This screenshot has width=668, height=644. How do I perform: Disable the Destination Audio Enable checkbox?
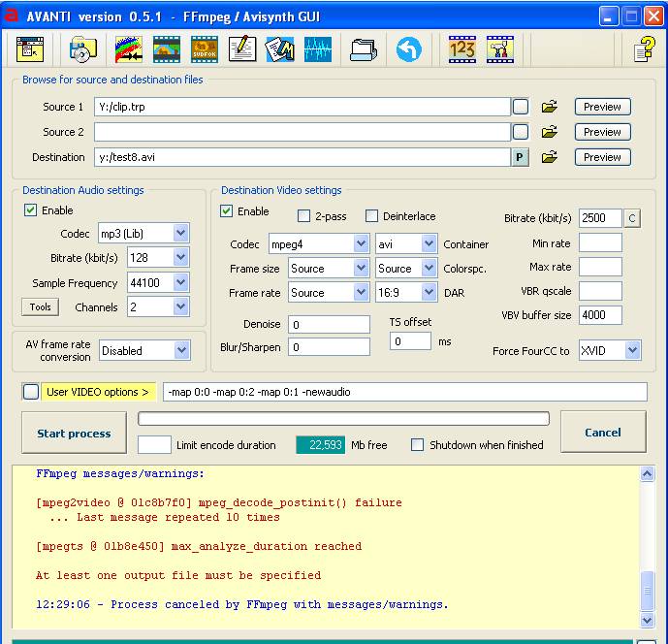click(31, 210)
